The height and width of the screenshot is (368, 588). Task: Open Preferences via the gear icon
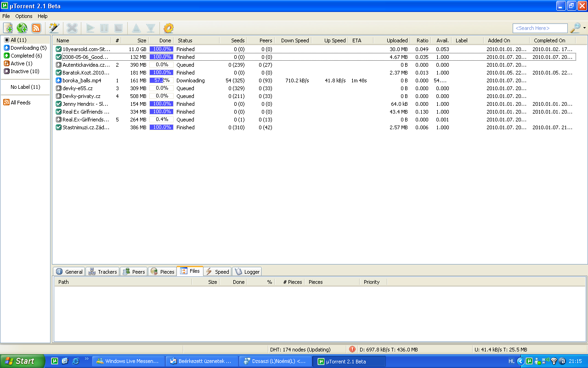[169, 28]
